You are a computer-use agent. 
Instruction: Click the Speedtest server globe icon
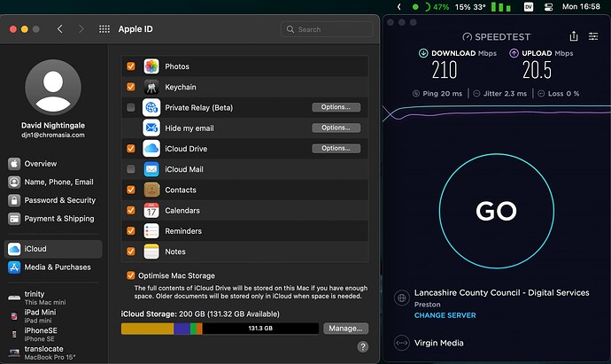click(402, 298)
